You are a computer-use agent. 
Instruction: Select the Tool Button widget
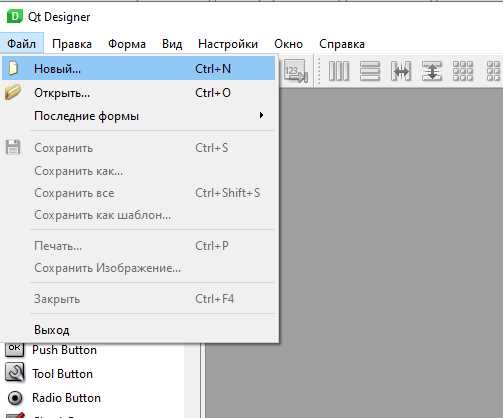tap(63, 374)
